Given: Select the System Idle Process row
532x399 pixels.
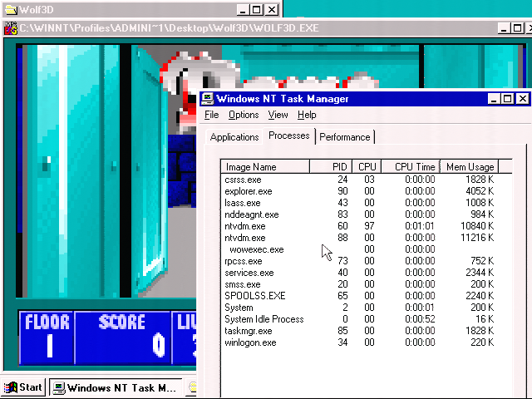Looking at the screenshot, I should (360, 319).
